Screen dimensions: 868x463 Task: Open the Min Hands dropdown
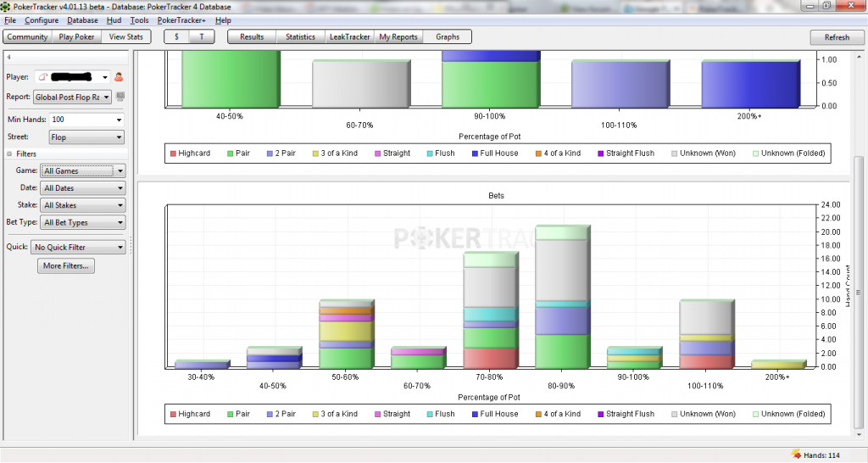pos(119,120)
